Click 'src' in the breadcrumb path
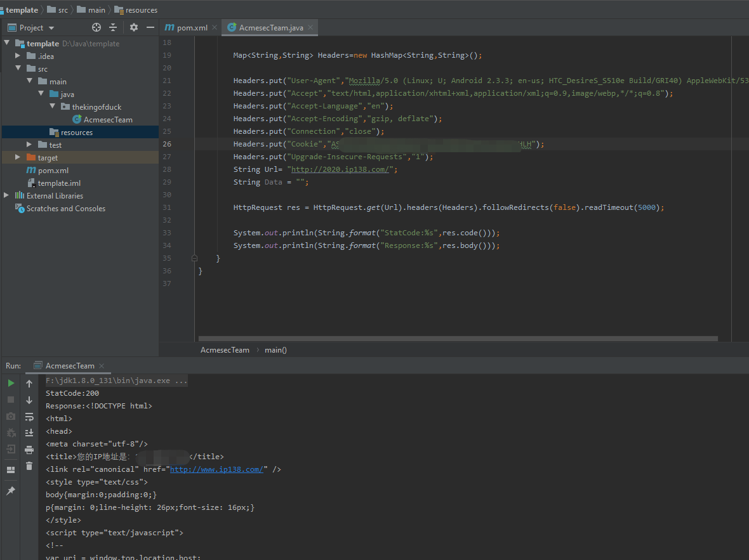 tap(63, 10)
